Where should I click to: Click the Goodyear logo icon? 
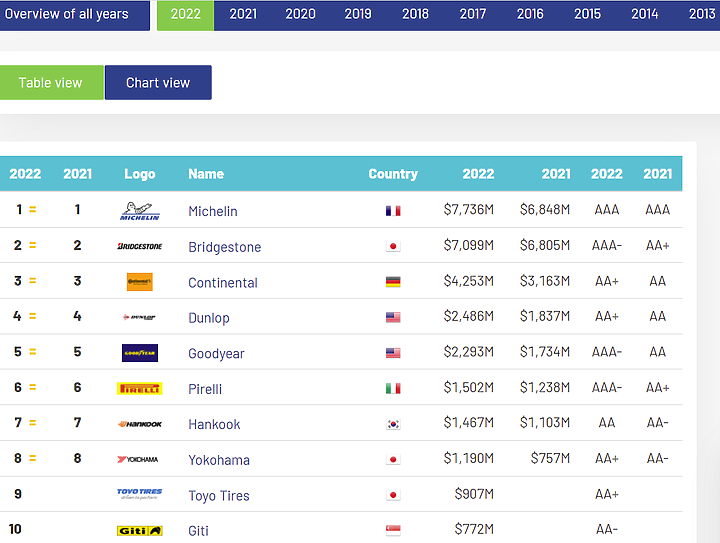[x=139, y=353]
